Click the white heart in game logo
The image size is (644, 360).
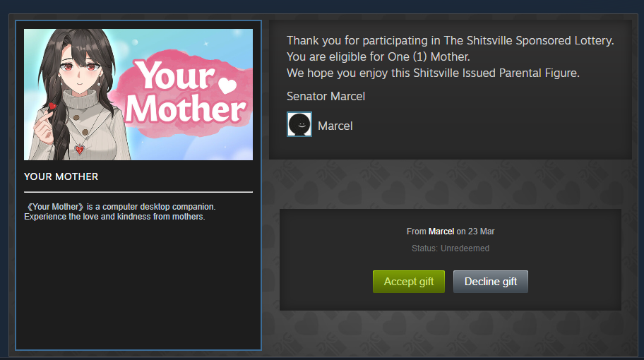tap(227, 85)
